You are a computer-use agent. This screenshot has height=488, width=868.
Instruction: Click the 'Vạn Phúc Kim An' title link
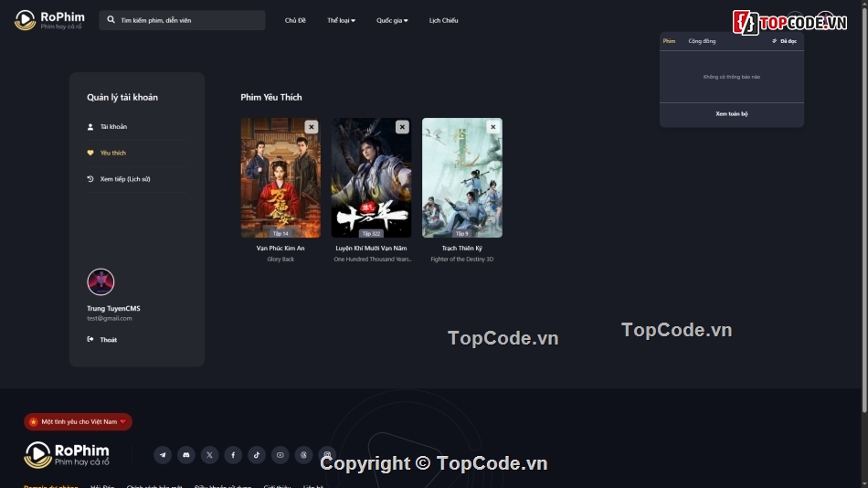(x=281, y=249)
